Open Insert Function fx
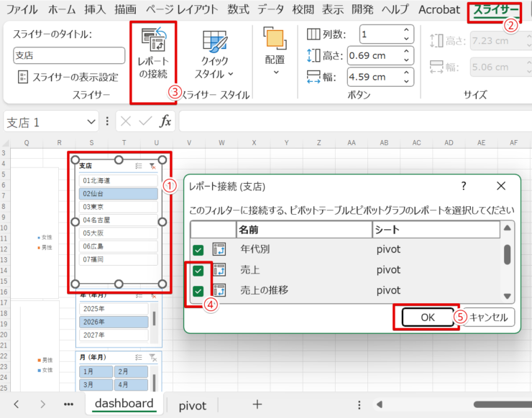 pyautogui.click(x=165, y=121)
